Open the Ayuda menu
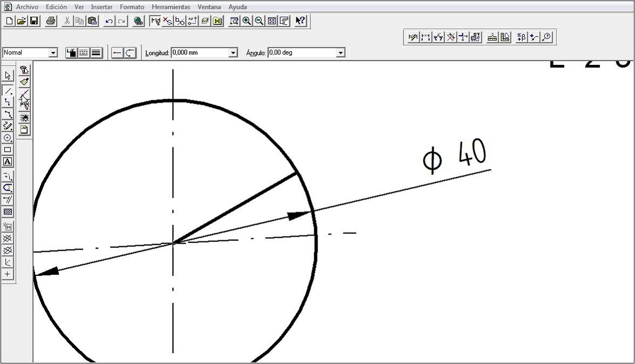The width and height of the screenshot is (635, 364). (x=238, y=7)
